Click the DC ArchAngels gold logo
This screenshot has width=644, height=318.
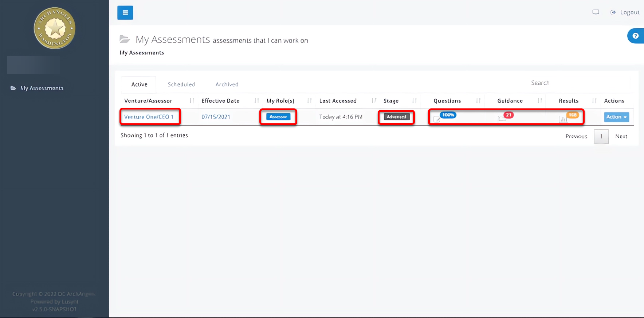click(55, 28)
